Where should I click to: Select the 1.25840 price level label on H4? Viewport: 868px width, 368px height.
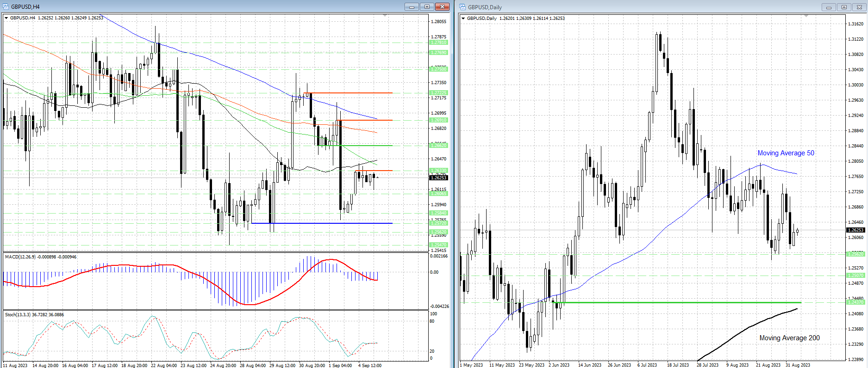[x=438, y=213]
